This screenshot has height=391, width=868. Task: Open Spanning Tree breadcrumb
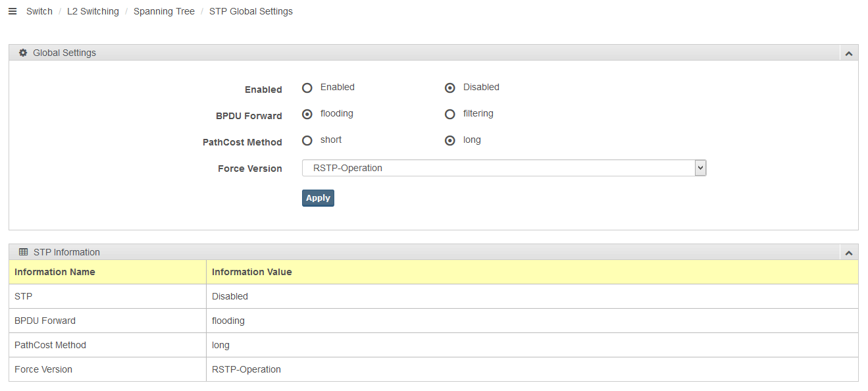pos(164,11)
